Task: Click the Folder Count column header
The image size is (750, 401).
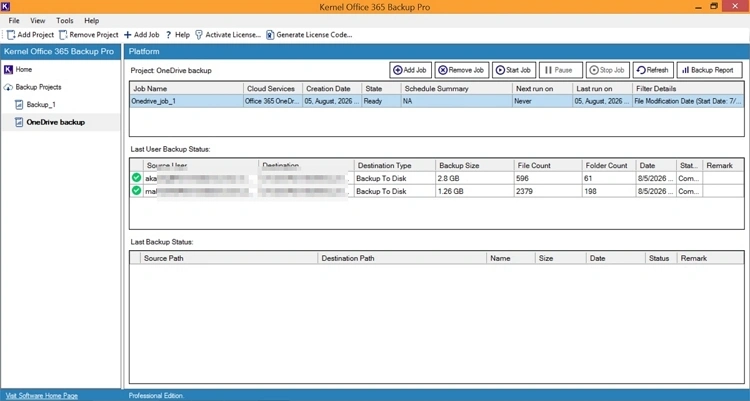Action: (608, 166)
